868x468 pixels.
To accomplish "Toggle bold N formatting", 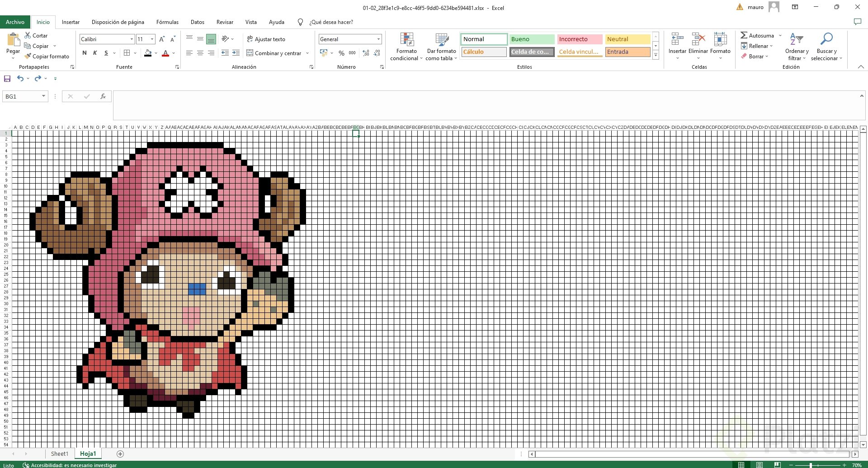I will [85, 53].
